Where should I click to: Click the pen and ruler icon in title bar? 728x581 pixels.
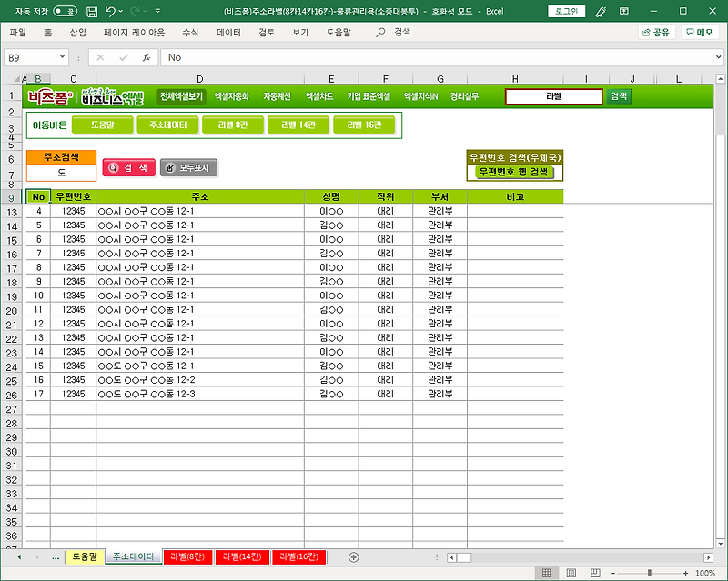click(601, 11)
